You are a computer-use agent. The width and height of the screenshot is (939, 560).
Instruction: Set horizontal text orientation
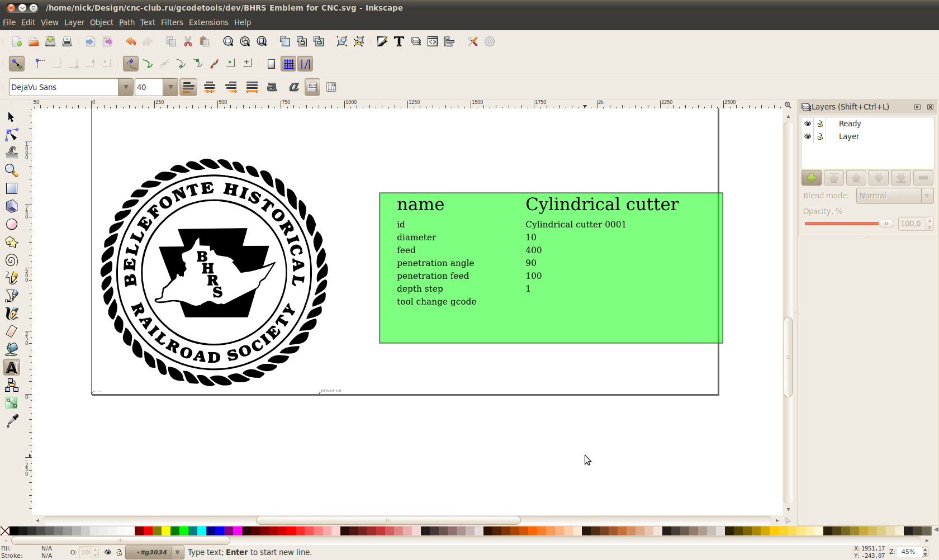click(312, 87)
